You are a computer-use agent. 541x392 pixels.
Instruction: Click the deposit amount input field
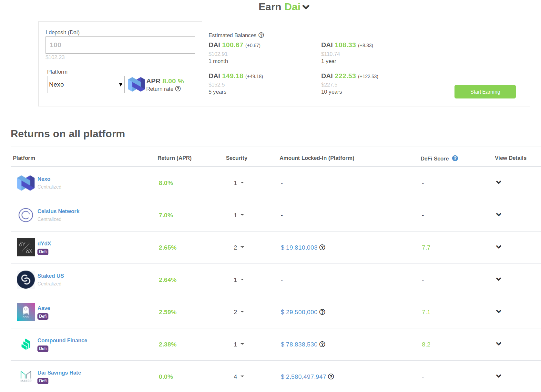120,45
